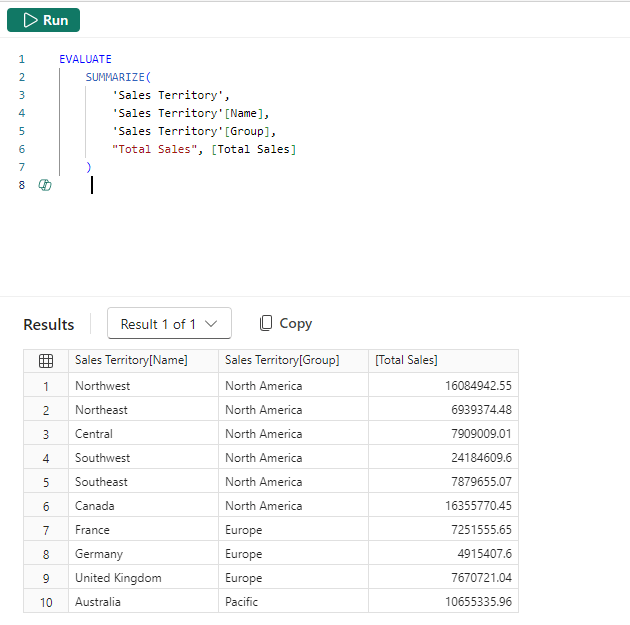Click the Copilot icon beside line 8

(44, 185)
